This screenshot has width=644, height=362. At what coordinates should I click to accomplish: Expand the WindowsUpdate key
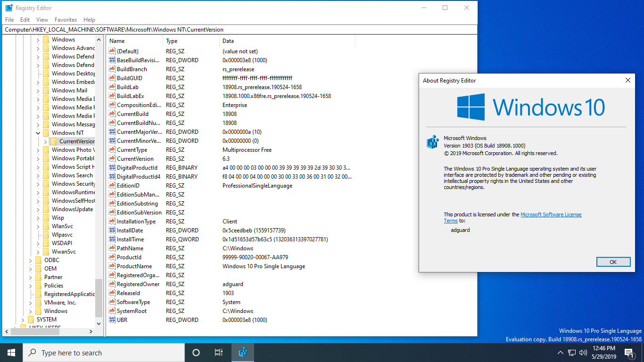click(x=38, y=209)
